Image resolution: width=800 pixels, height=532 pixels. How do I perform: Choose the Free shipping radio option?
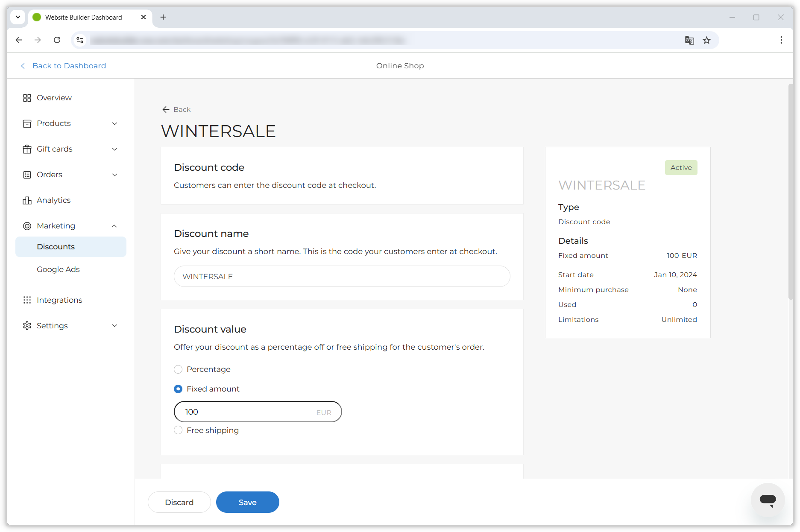[x=178, y=430]
